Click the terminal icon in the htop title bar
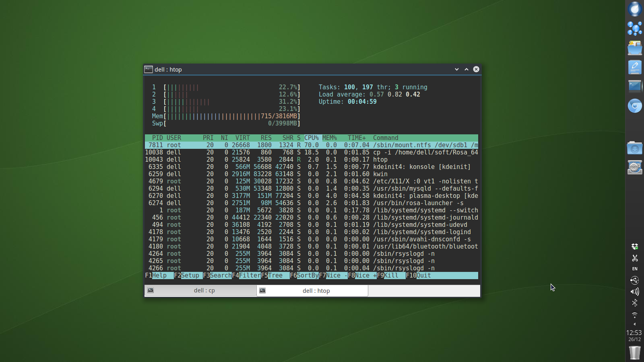 tap(149, 69)
